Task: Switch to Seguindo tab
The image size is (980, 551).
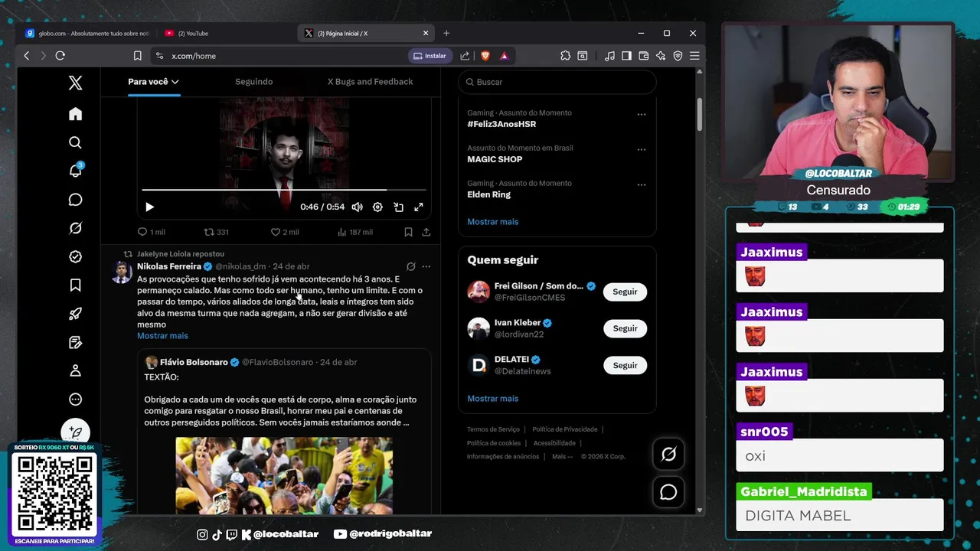Action: click(253, 82)
